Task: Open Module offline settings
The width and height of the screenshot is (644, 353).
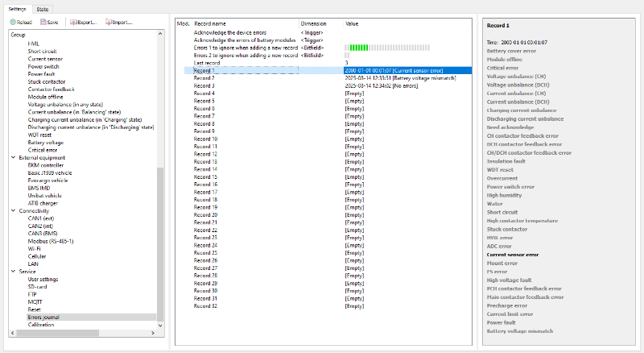Action: click(x=45, y=97)
